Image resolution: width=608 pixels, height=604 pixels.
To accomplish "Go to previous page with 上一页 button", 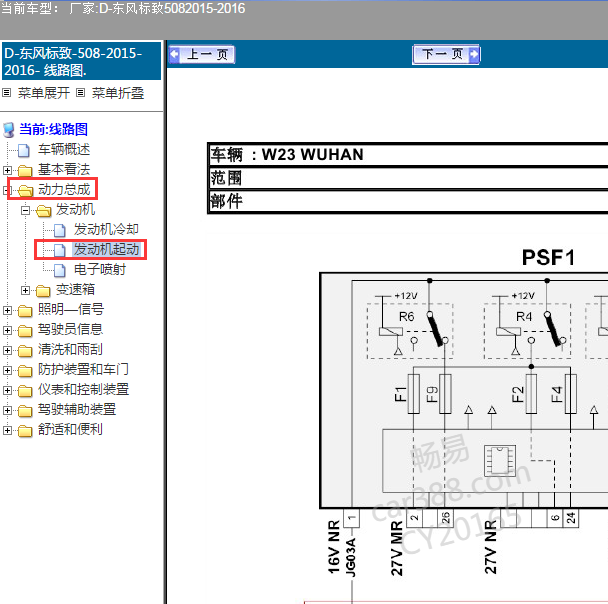I will (x=202, y=54).
